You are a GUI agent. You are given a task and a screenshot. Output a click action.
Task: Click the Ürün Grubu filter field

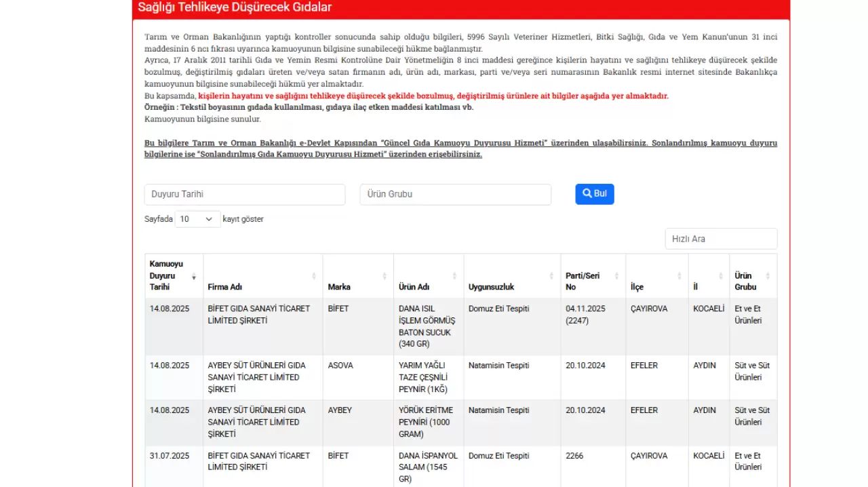click(x=455, y=195)
